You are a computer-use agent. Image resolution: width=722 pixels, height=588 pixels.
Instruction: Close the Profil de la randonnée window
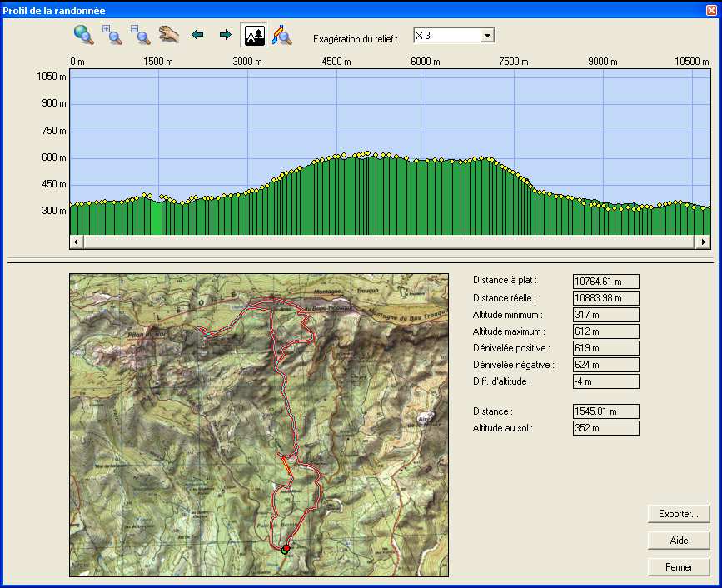pos(711,10)
